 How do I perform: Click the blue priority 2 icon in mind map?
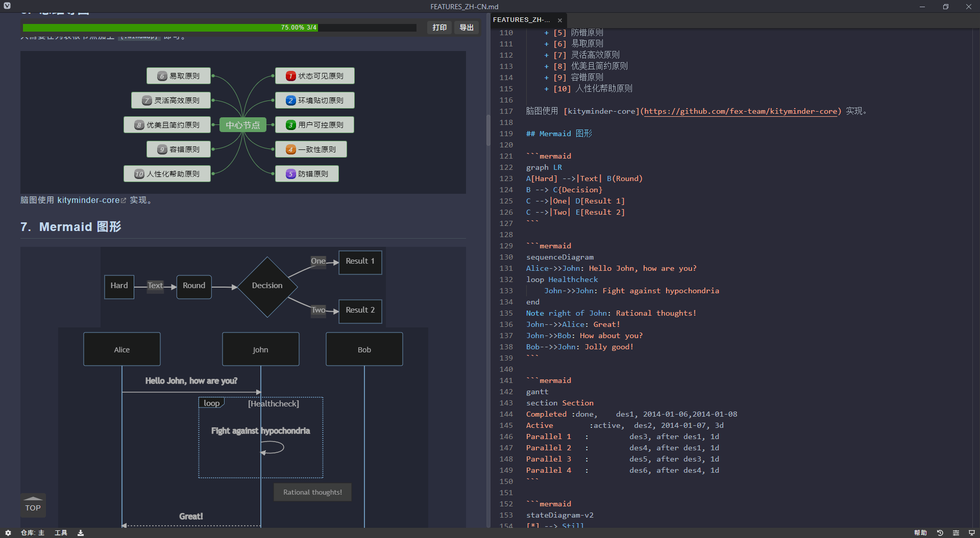pos(290,100)
